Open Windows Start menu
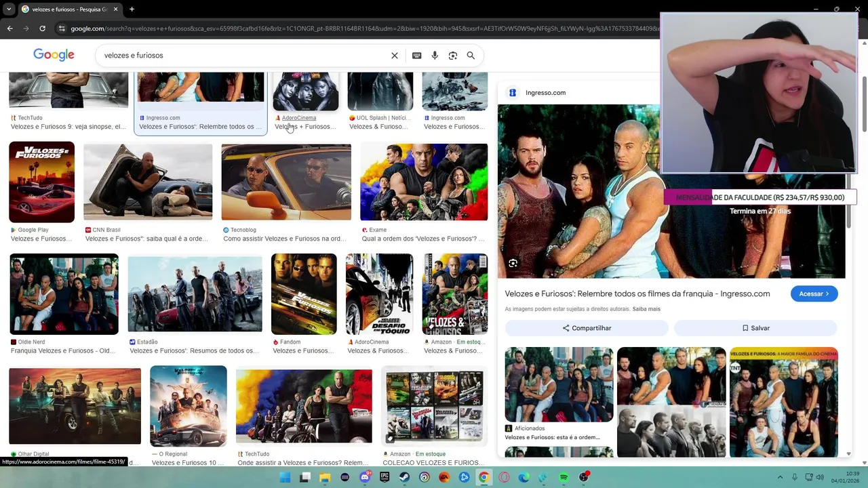 click(x=285, y=477)
